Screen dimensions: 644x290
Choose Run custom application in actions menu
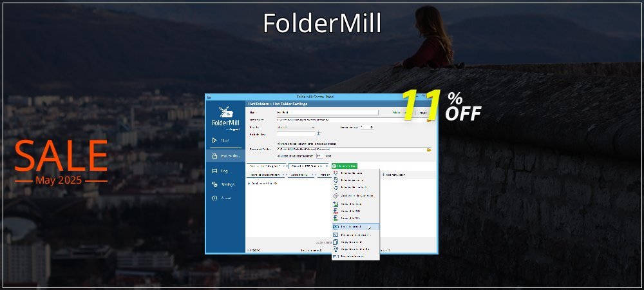pyautogui.click(x=355, y=235)
